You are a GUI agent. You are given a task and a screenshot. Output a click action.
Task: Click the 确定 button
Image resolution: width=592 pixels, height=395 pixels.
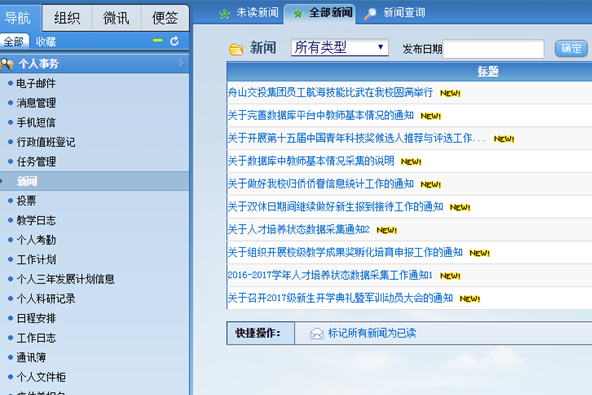(x=571, y=48)
